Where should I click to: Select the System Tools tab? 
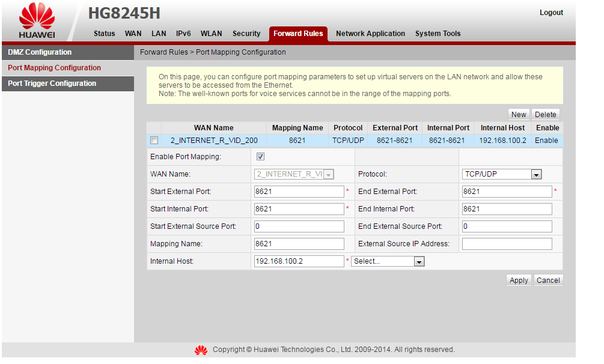(438, 34)
